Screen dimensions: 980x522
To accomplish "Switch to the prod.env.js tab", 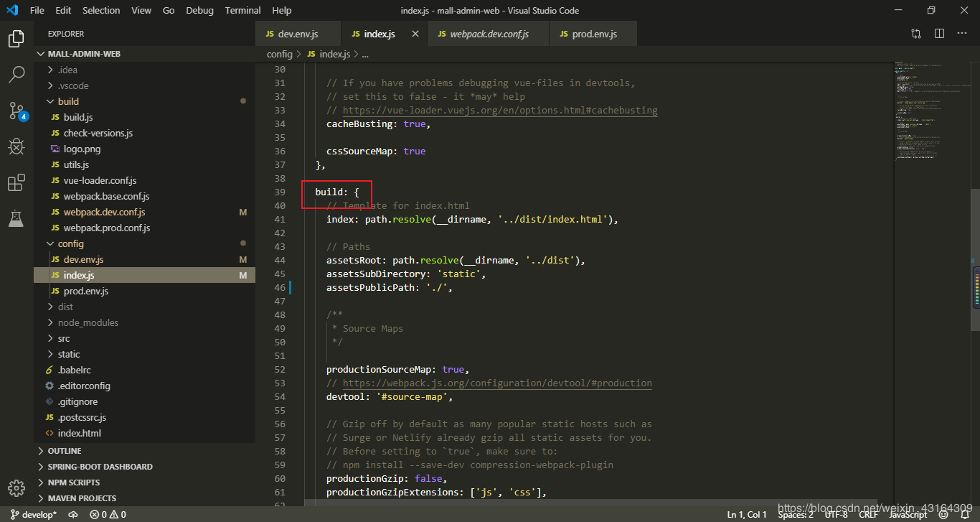I will tap(593, 34).
